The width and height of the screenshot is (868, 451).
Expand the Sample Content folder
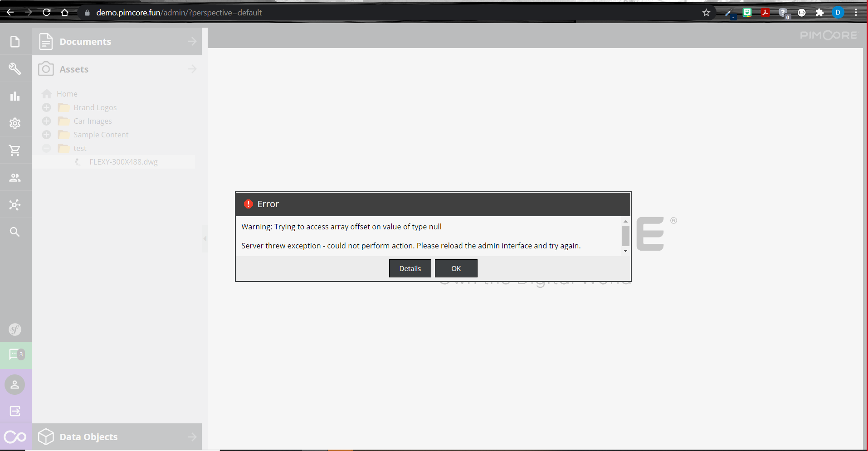pyautogui.click(x=46, y=135)
